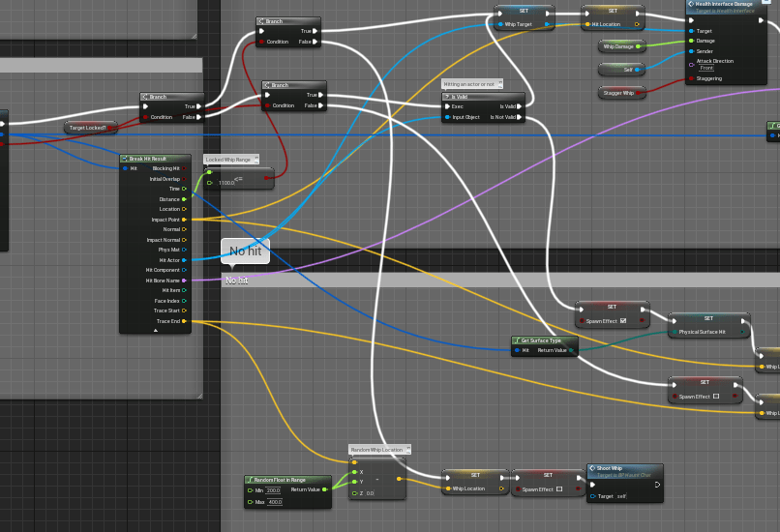Select the Whip Damage variable node
Viewport: 780px width, 532px height.
(x=618, y=46)
